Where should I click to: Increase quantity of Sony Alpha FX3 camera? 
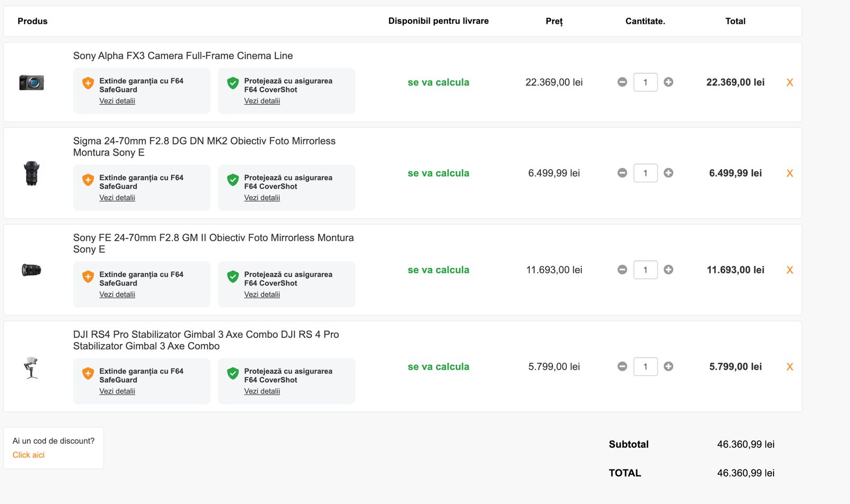pyautogui.click(x=668, y=82)
